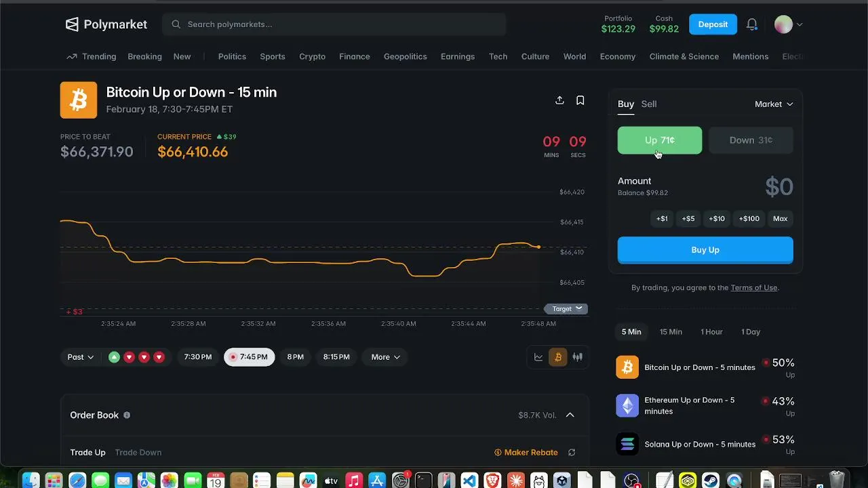Screen dimensions: 868x488
Task: Click the Order Book info icon
Action: point(127,415)
